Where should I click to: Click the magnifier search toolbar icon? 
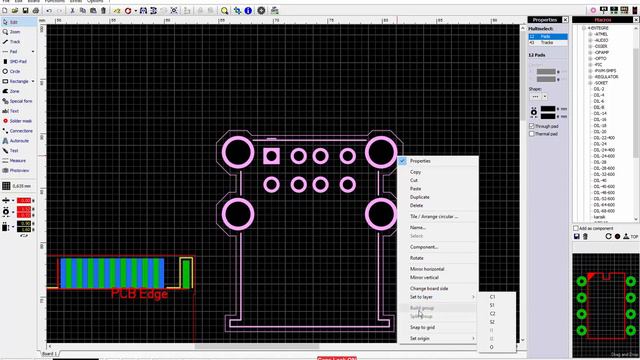pyautogui.click(x=224, y=11)
